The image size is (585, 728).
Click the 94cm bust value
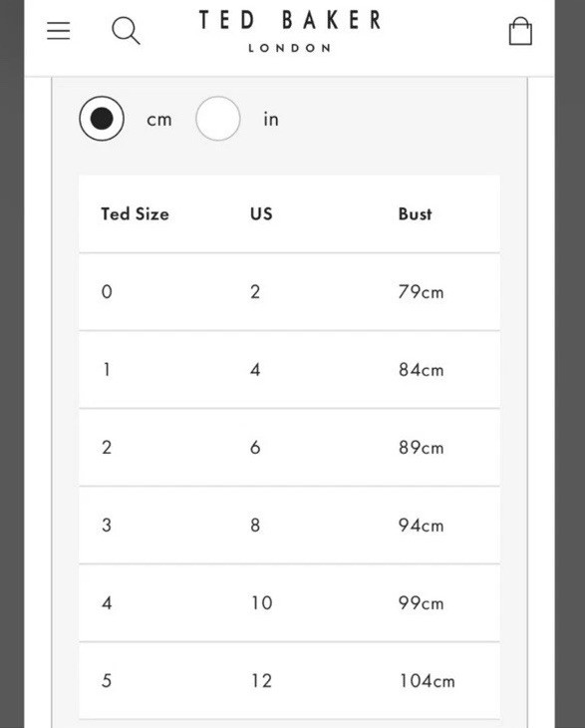pos(421,526)
